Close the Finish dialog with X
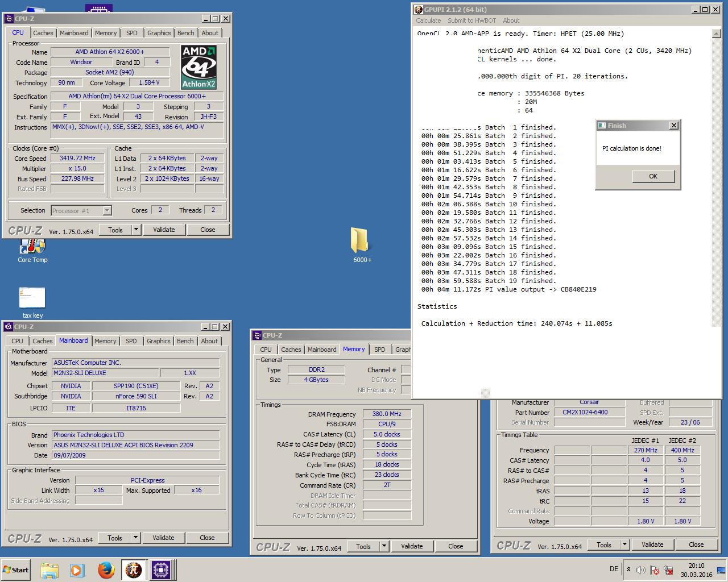The height and width of the screenshot is (582, 728). point(674,126)
